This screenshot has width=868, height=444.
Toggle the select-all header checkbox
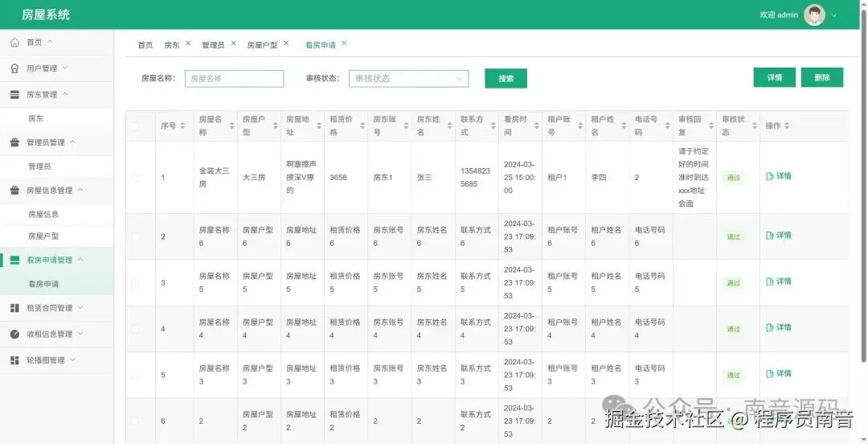(x=135, y=126)
